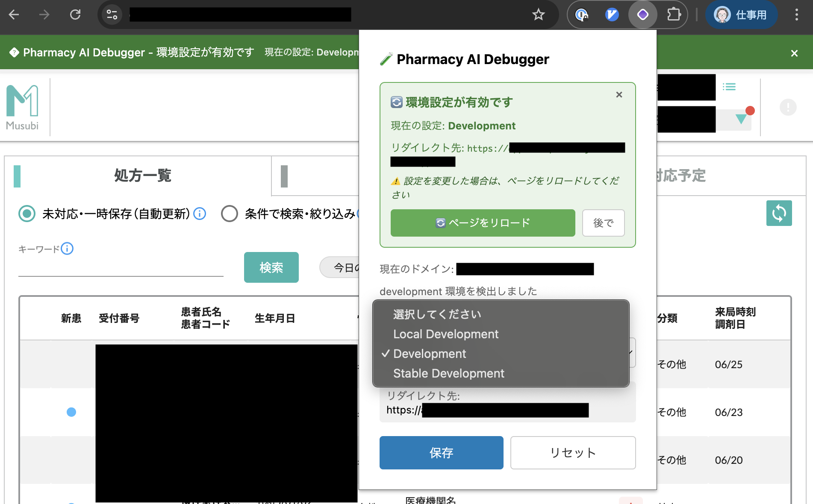Show info for 未対応・一時保存 option
This screenshot has width=813, height=504.
tap(200, 214)
